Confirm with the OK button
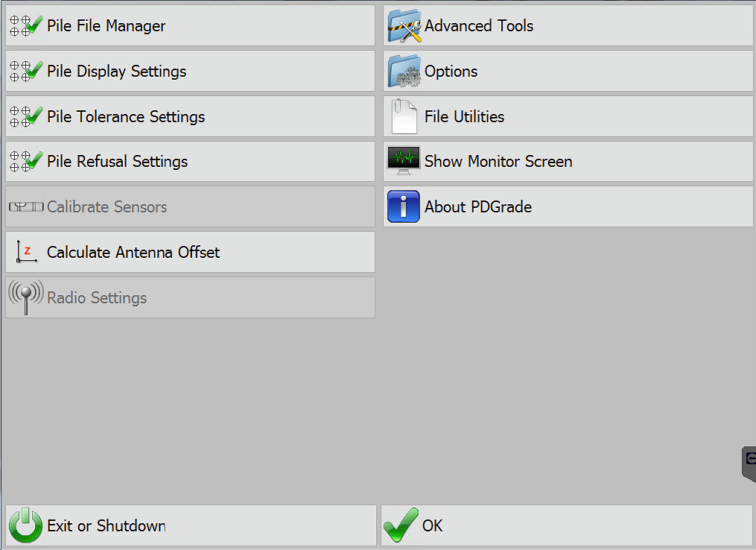The image size is (756, 550). click(x=566, y=525)
